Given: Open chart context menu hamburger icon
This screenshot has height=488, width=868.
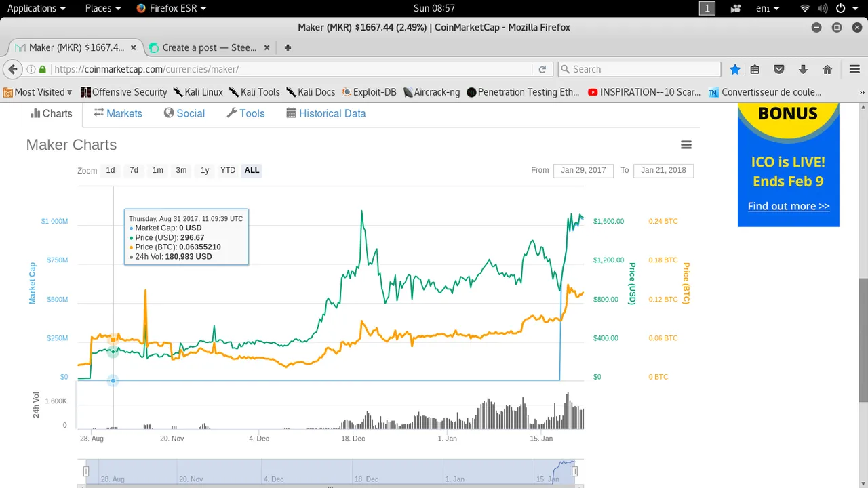Looking at the screenshot, I should point(686,144).
